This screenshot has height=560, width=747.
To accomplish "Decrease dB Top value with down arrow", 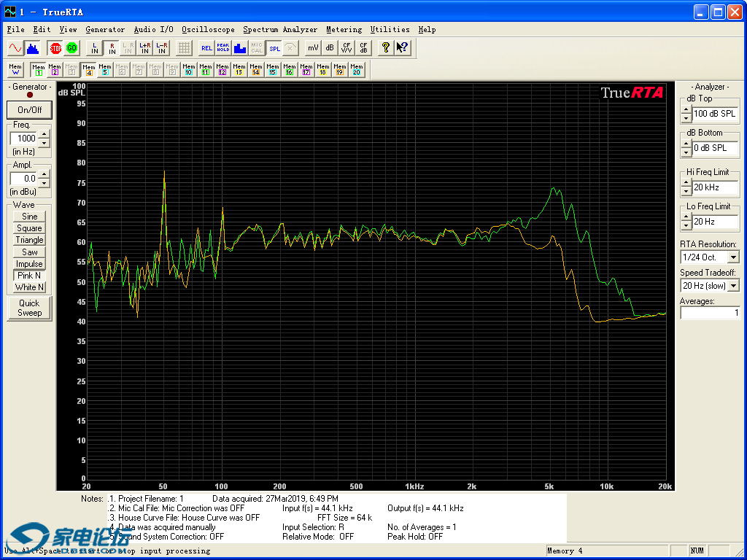I will tap(686, 118).
